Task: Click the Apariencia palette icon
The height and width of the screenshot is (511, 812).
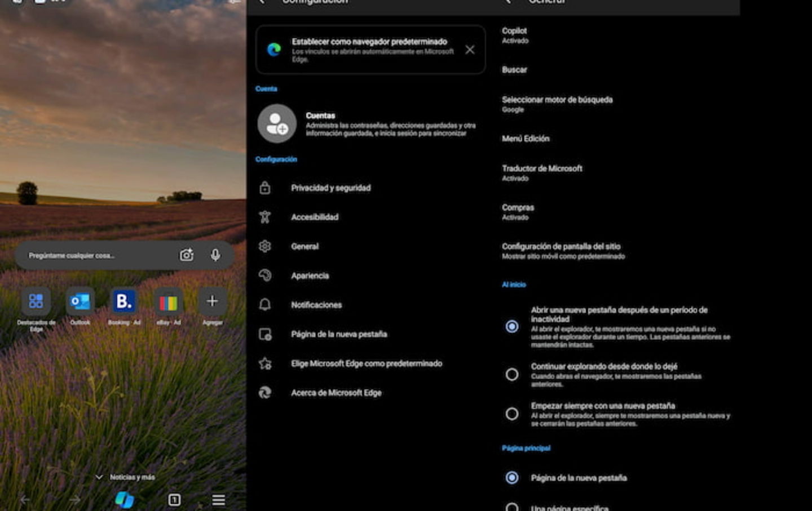Action: (265, 276)
